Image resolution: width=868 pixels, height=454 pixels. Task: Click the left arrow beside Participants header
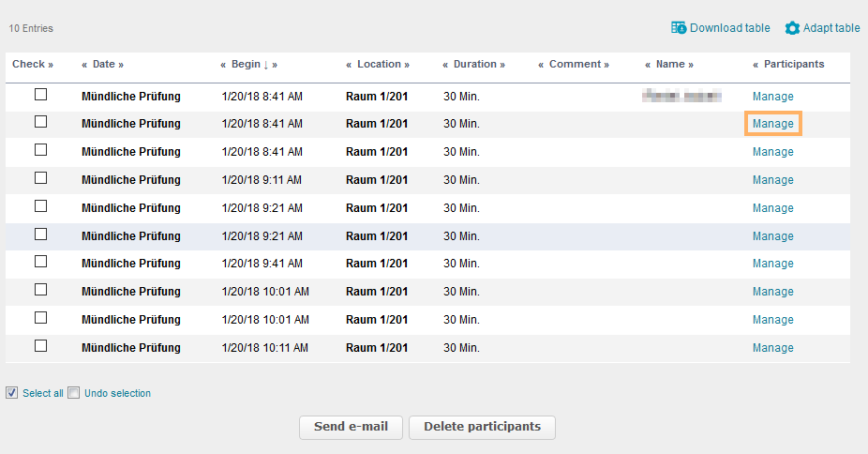click(756, 65)
